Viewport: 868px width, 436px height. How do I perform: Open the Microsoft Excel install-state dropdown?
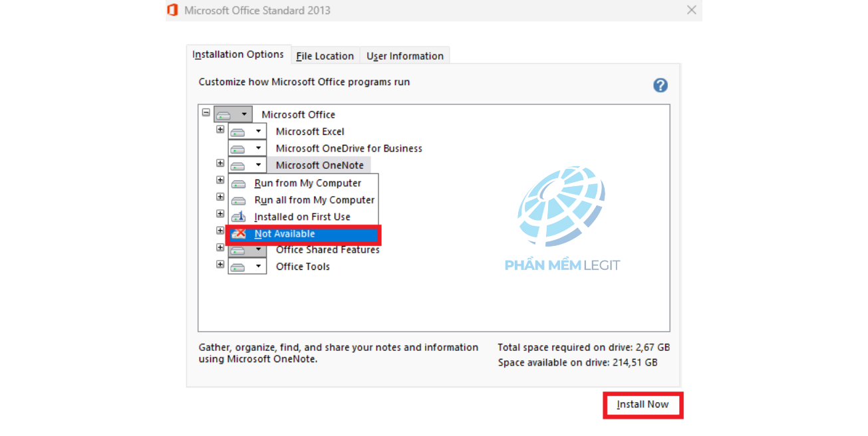247,132
